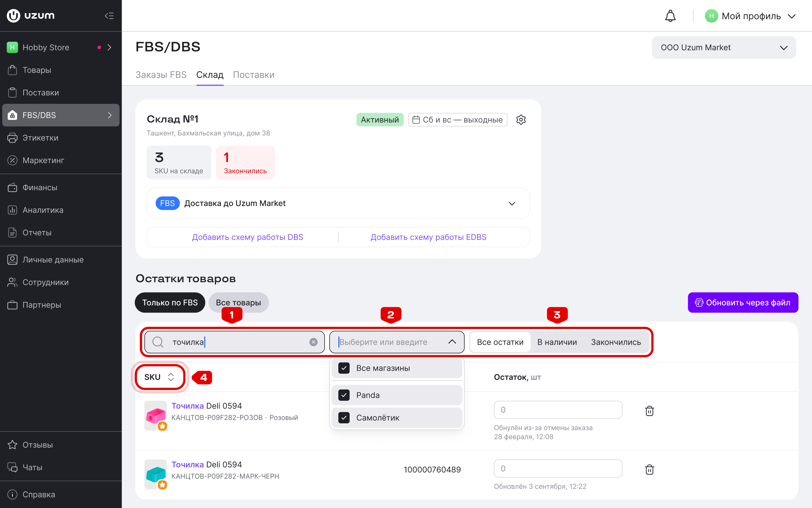Delete the КАНЦТОВ-P09F282-МАРК-ЧЕРН row
Image resolution: width=812 pixels, height=508 pixels.
(x=649, y=469)
